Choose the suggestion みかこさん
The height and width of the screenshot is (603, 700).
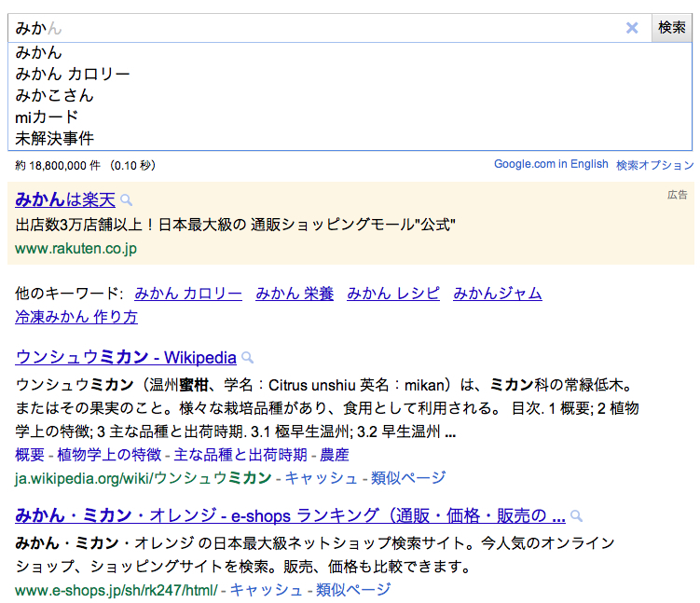point(350,95)
